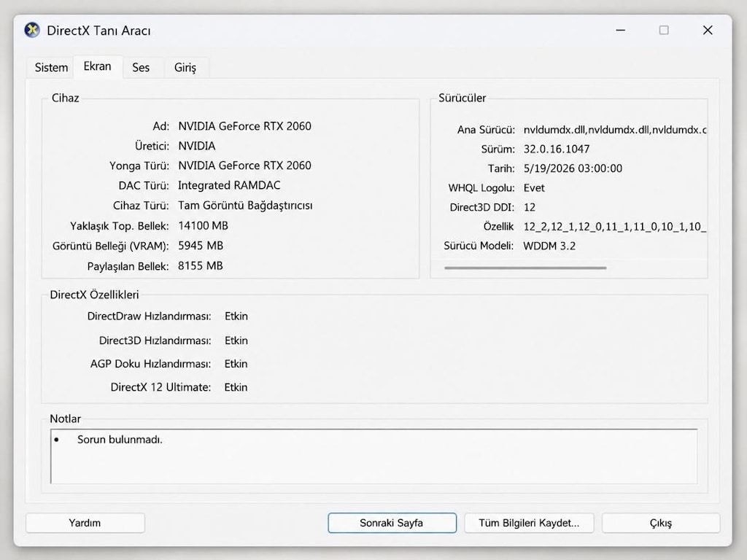
Task: Select the Ekran tab
Action: [x=98, y=66]
